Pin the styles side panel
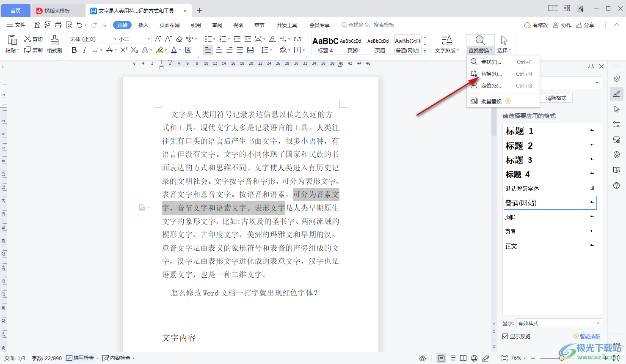 [591, 66]
